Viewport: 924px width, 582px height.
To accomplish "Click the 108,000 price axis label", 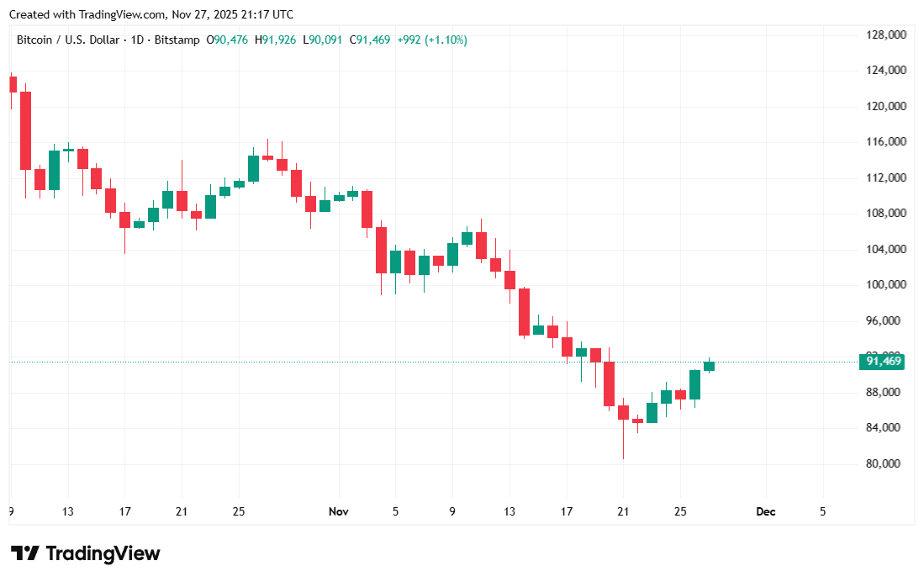I will pyautogui.click(x=884, y=214).
